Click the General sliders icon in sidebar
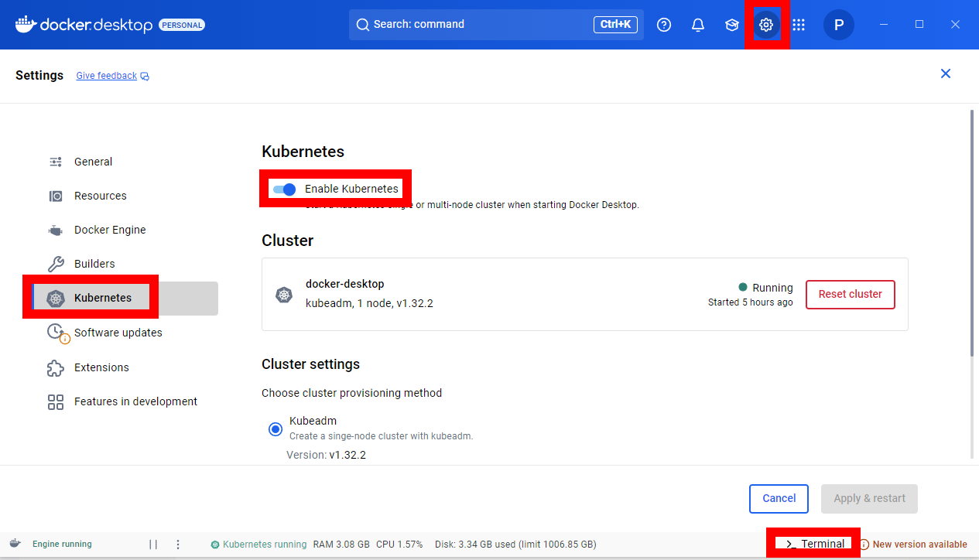 (56, 162)
